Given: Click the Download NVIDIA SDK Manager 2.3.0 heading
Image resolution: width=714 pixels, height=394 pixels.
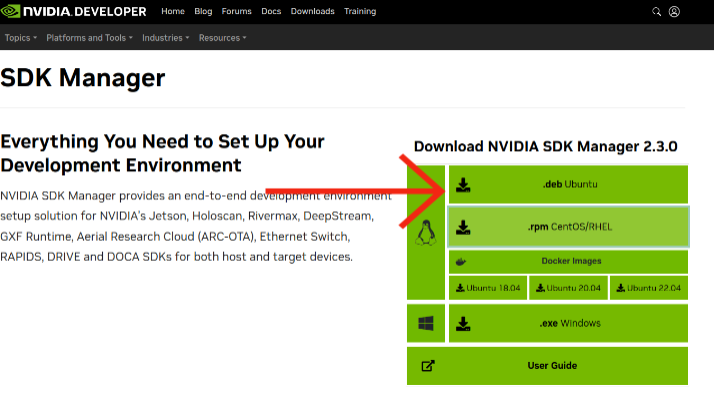Looking at the screenshot, I should tap(546, 147).
